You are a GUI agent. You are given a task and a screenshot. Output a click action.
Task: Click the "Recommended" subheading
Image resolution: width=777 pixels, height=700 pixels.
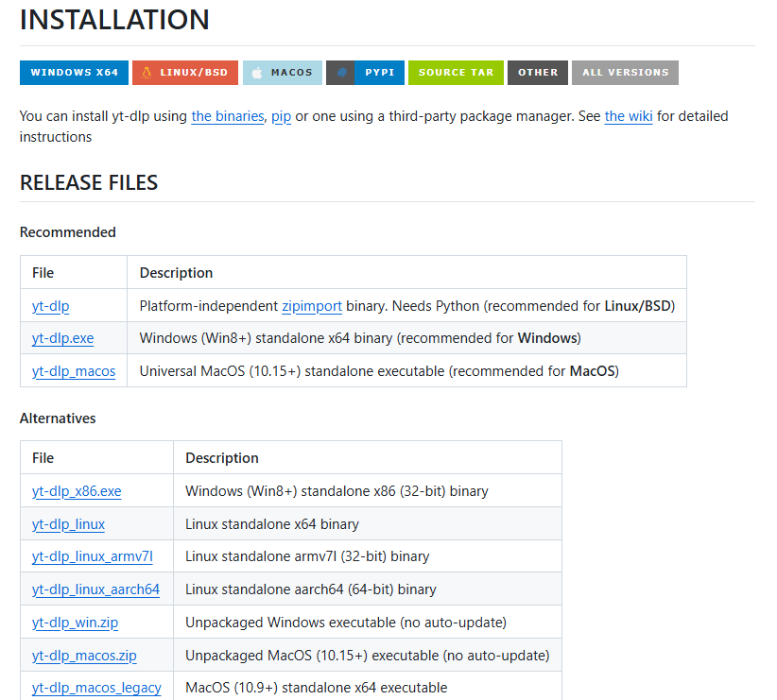pos(68,232)
